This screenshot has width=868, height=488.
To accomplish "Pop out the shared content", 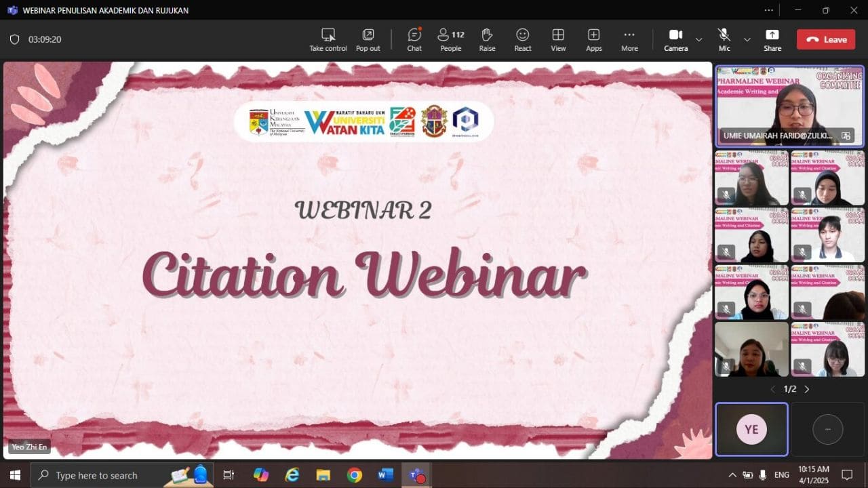I will [368, 39].
